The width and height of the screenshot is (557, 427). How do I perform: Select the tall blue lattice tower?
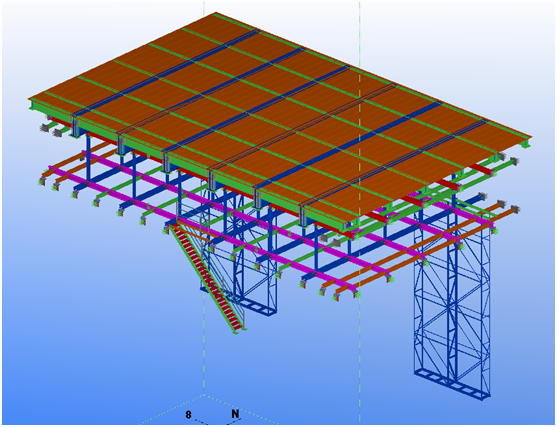(x=452, y=302)
